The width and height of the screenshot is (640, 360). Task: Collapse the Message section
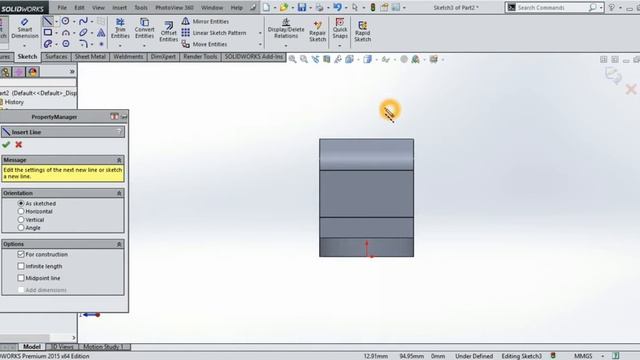pyautogui.click(x=119, y=160)
